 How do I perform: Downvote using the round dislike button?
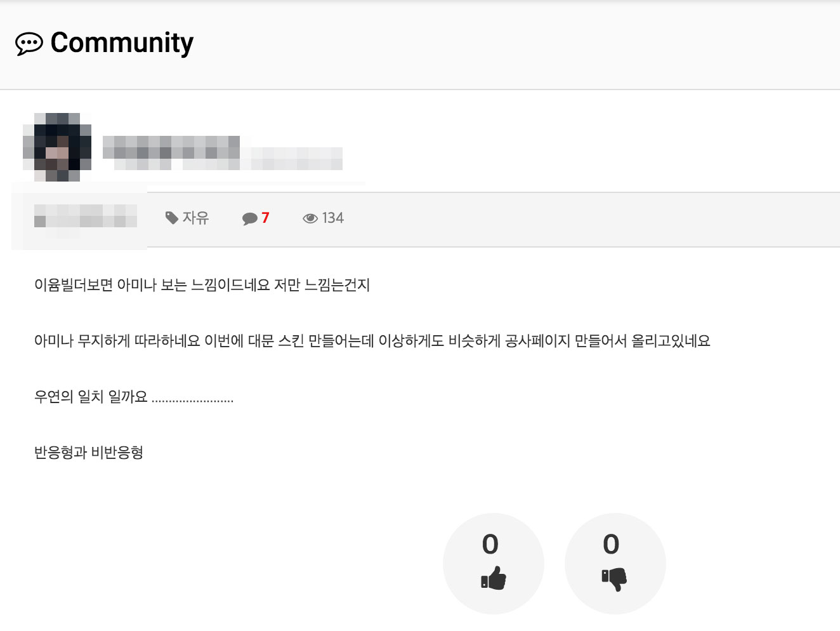tap(615, 564)
